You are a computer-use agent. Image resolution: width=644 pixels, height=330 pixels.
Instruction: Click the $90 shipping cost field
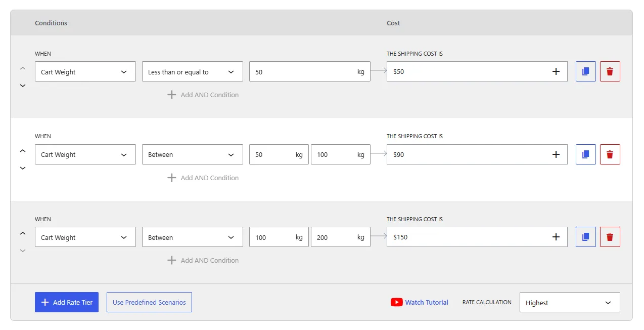click(x=477, y=154)
